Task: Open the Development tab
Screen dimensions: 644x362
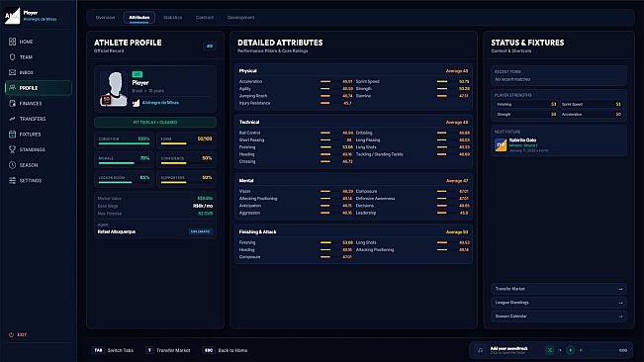Action: (240, 18)
